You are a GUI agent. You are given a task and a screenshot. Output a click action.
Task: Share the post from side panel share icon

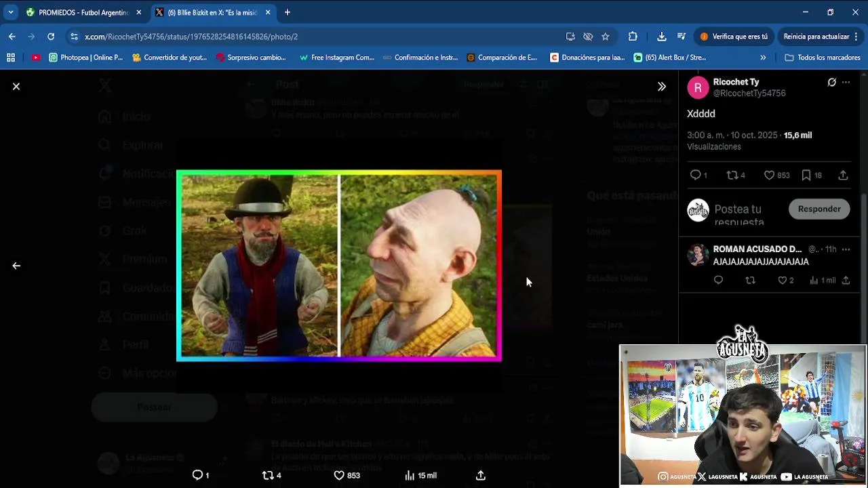click(843, 175)
